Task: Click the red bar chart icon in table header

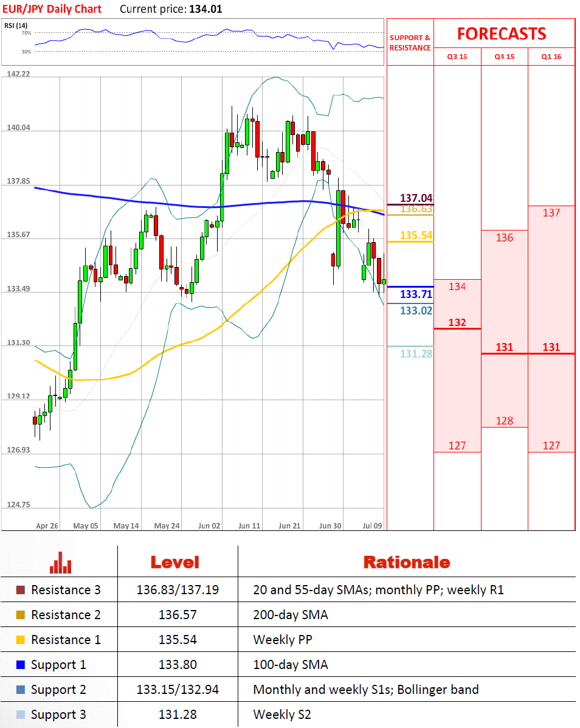Action: 61,563
